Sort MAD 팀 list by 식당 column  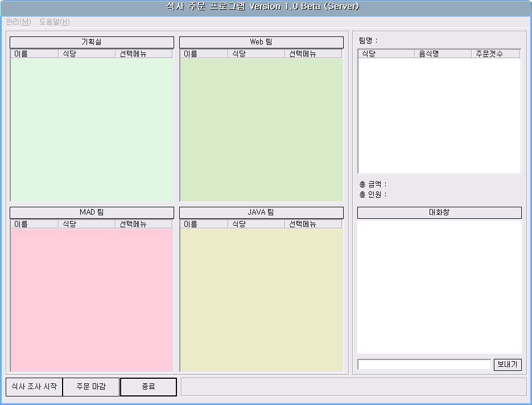pos(87,224)
